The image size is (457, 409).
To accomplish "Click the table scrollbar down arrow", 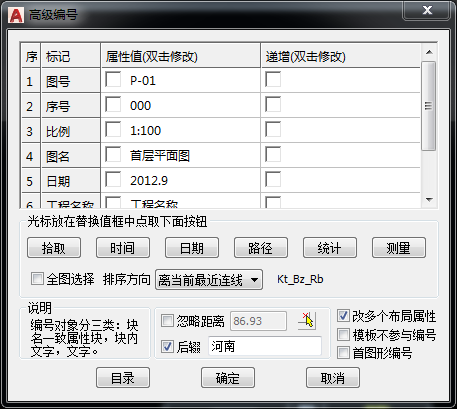I will click(x=429, y=200).
